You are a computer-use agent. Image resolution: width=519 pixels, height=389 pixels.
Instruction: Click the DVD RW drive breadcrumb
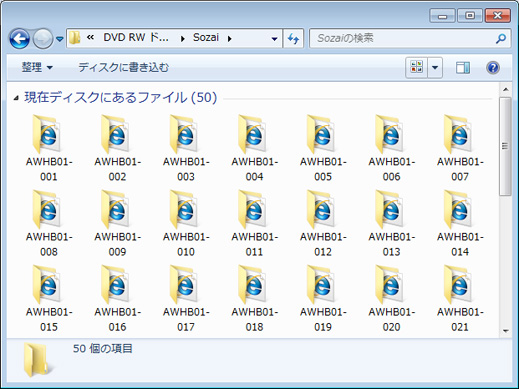tap(136, 37)
